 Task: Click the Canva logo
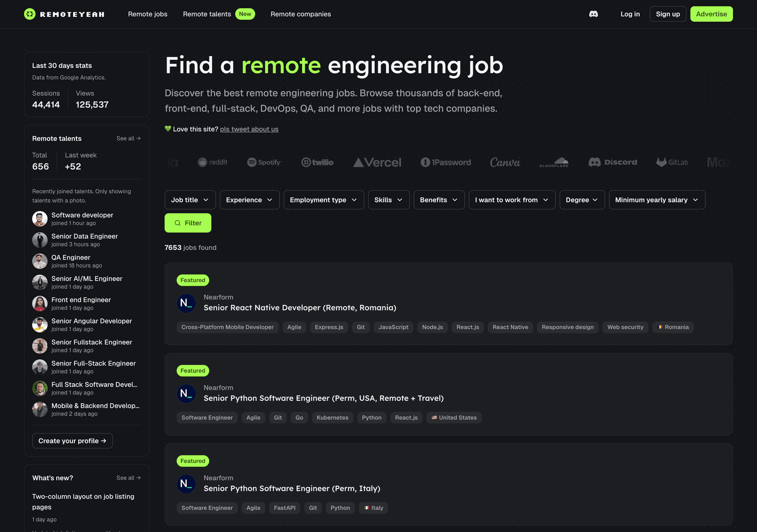(505, 162)
